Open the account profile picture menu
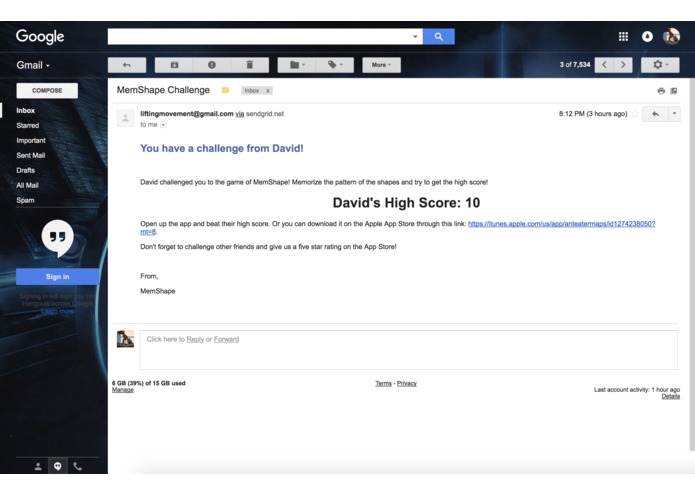 tap(671, 36)
